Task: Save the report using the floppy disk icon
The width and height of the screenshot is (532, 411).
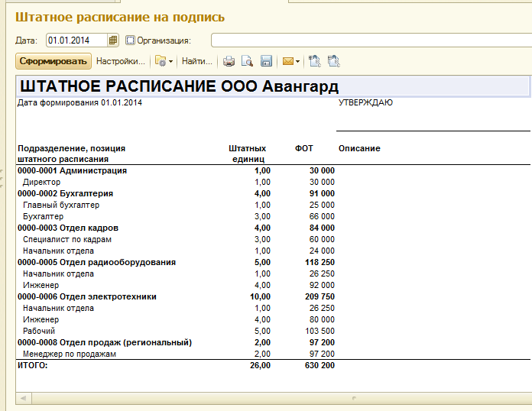Action: pos(266,61)
